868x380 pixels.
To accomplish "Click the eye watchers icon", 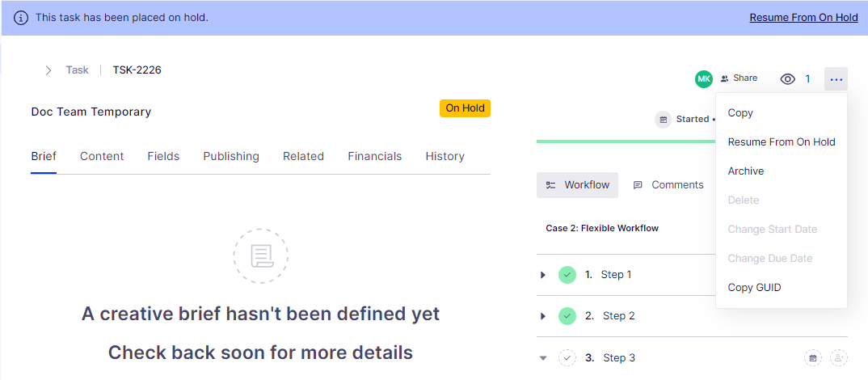I will pyautogui.click(x=788, y=79).
